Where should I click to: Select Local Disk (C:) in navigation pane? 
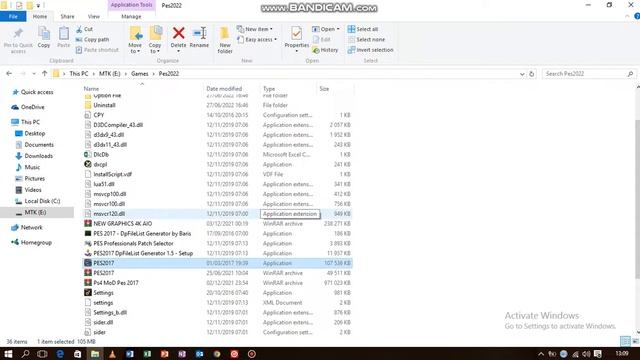click(x=42, y=201)
